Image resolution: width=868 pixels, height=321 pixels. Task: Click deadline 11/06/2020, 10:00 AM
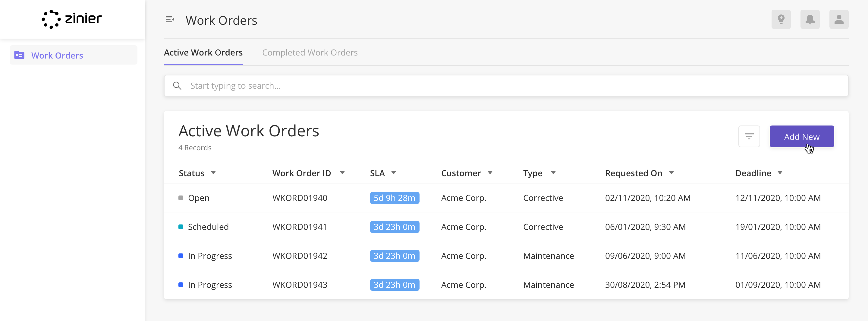778,256
